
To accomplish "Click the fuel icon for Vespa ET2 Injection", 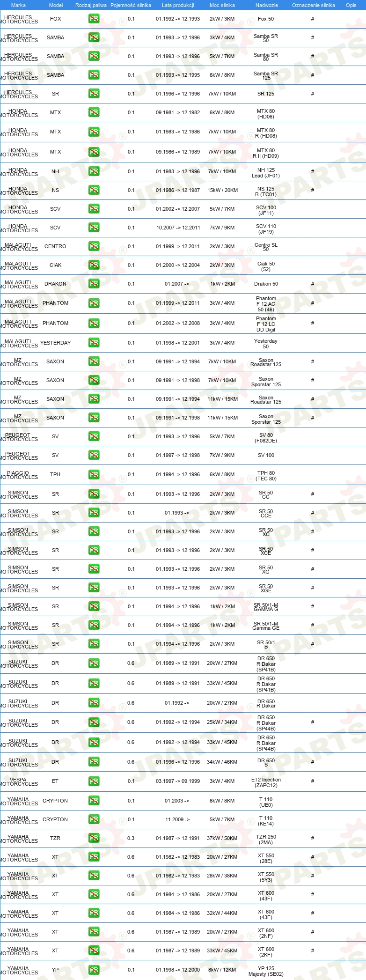I will coord(94,781).
